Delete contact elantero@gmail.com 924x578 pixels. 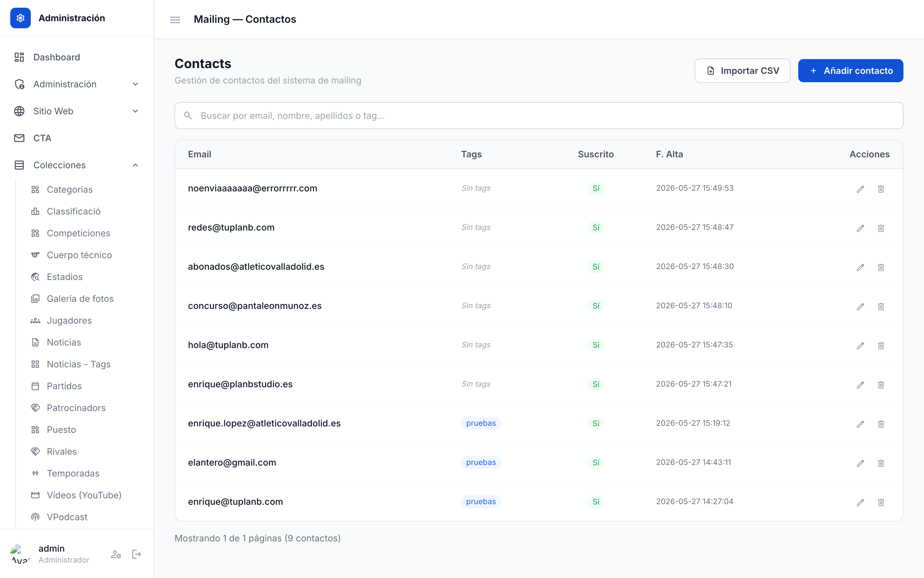coord(881,463)
